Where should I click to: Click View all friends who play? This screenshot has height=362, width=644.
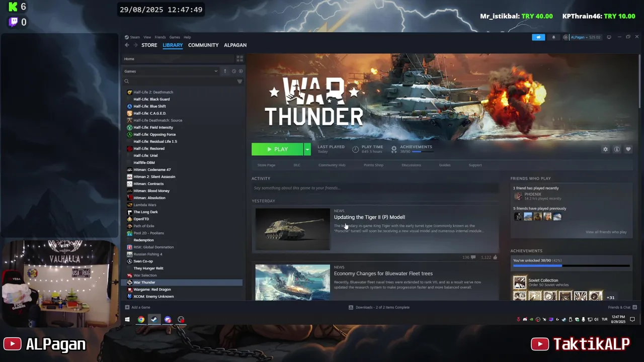click(x=606, y=232)
